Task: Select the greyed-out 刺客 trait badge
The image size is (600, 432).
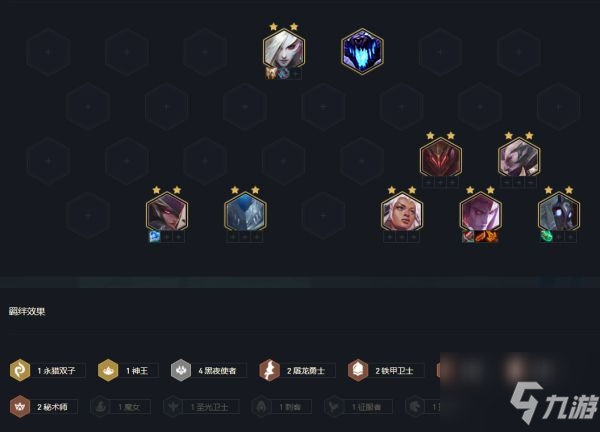Action: pyautogui.click(x=281, y=407)
